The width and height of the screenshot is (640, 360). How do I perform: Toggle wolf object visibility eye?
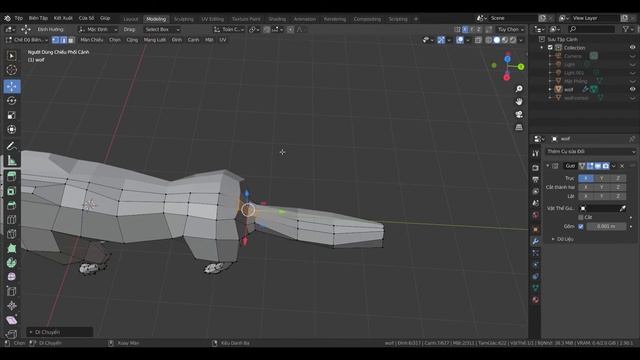pyautogui.click(x=632, y=89)
